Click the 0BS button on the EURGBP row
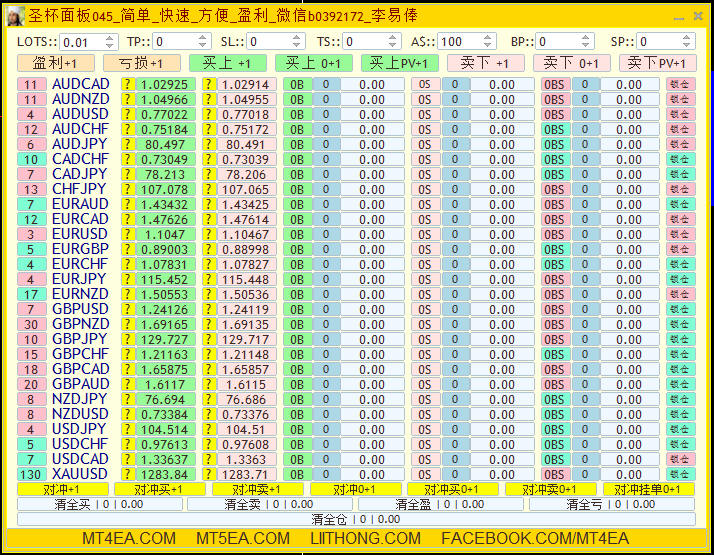The width and height of the screenshot is (714, 555). pyautogui.click(x=554, y=249)
